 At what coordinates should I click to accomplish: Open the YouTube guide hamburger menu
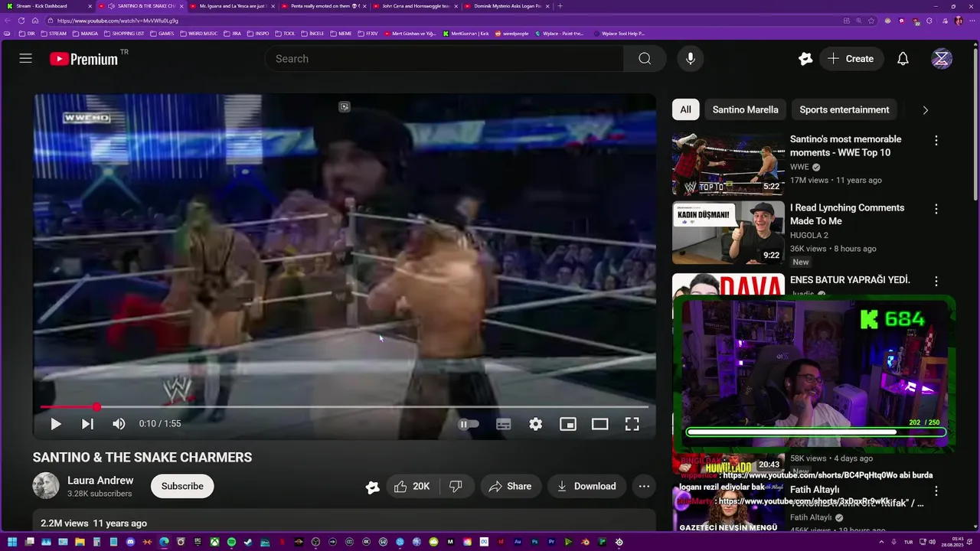(x=25, y=59)
